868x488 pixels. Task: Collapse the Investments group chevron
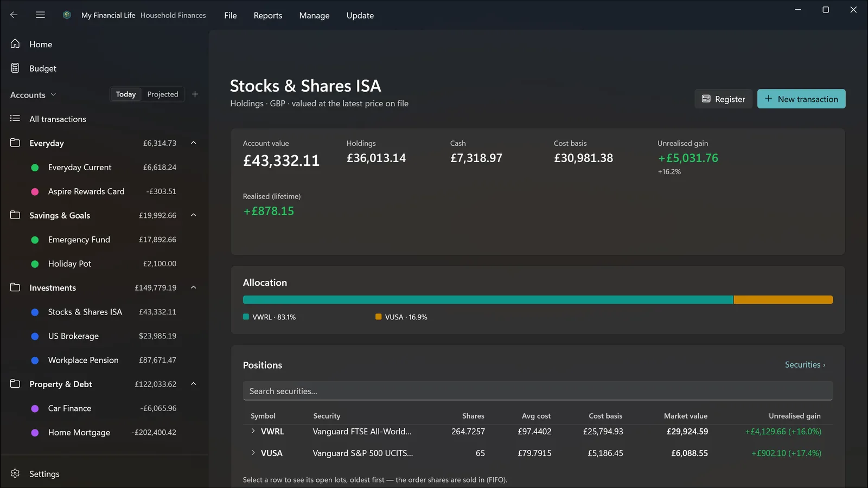[194, 288]
